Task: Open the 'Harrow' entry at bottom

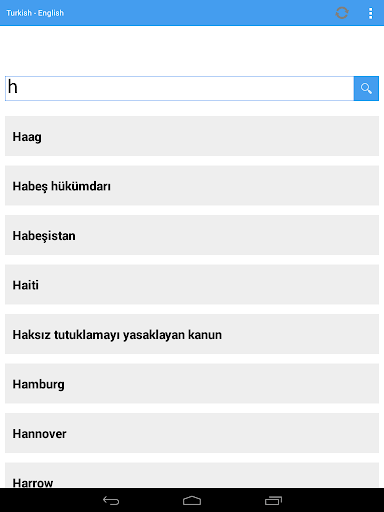Action: 192,475
